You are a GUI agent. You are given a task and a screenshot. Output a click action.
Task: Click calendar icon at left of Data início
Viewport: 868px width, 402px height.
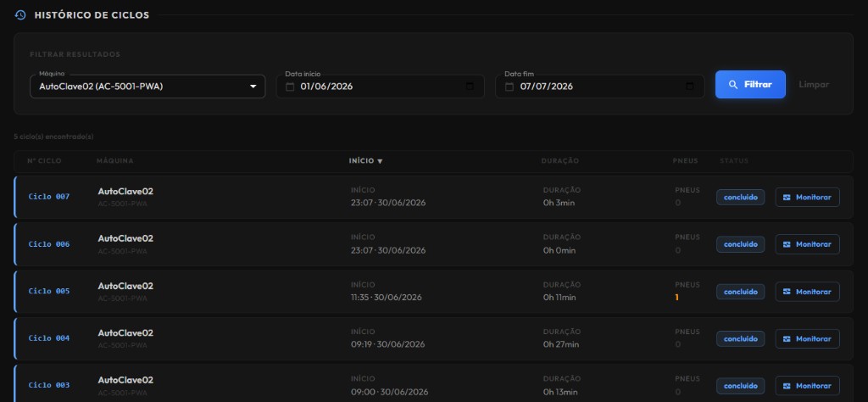[290, 87]
